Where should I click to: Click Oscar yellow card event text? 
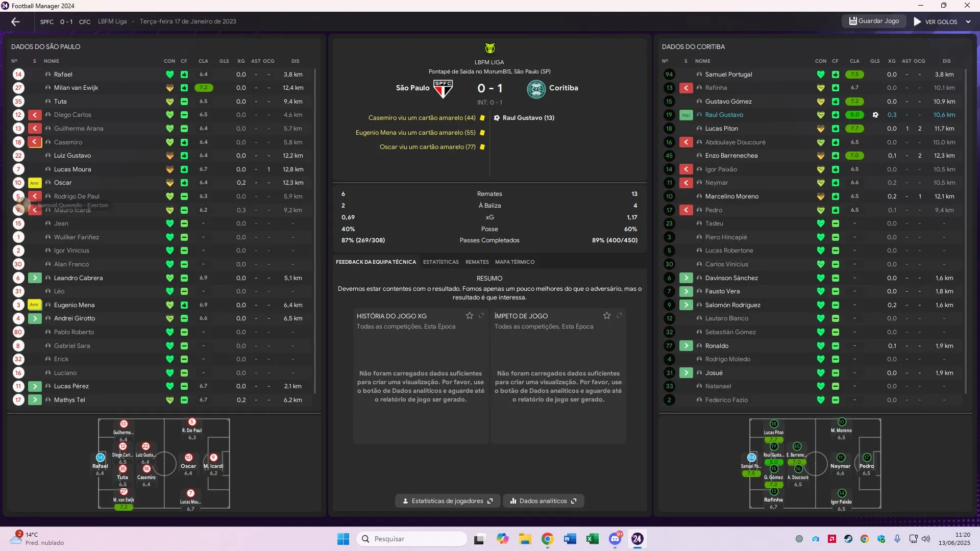click(428, 147)
